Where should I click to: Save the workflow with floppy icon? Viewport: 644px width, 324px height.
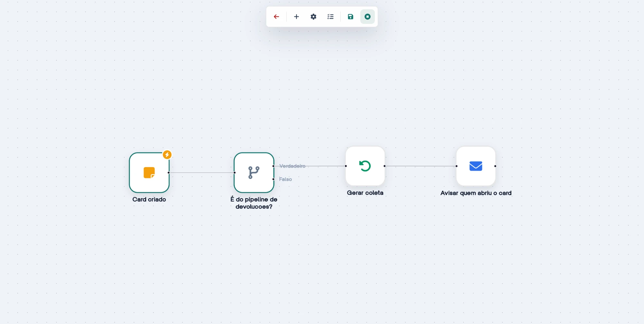click(x=351, y=17)
